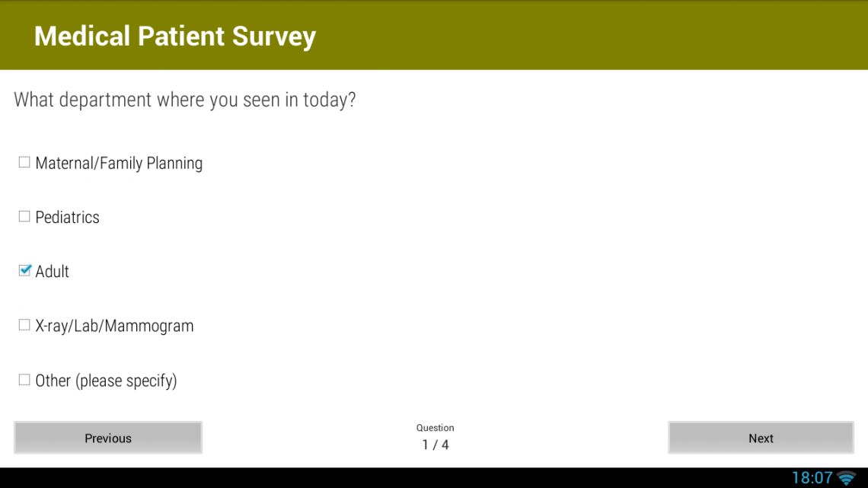868x488 pixels.
Task: Click the empty black system bar area
Action: (x=381, y=478)
